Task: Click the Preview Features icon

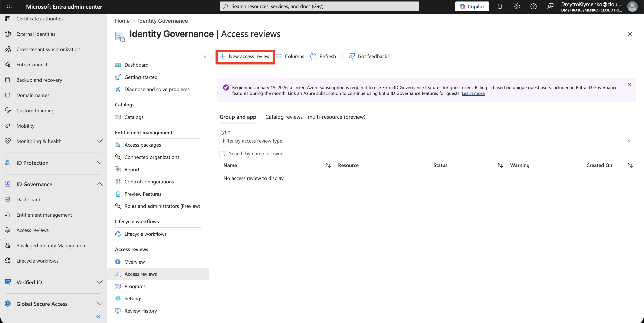Action: click(x=118, y=194)
